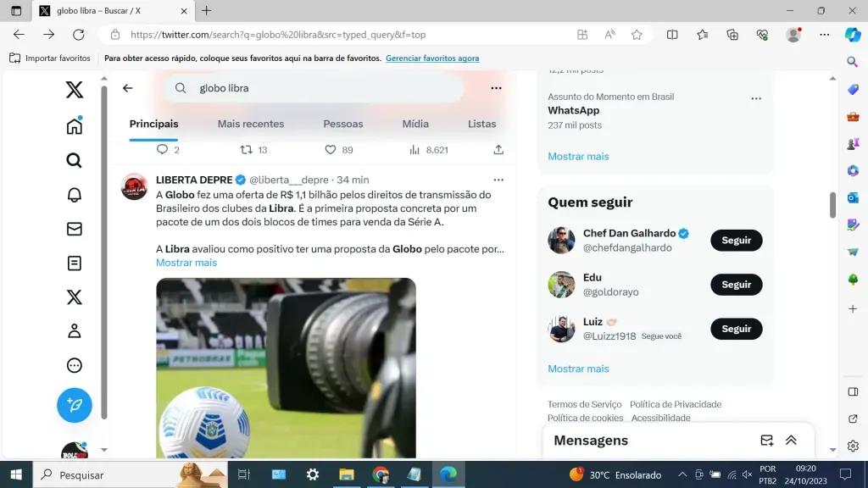Viewport: 868px width, 488px height.
Task: Follow Edu @goldorayo
Action: point(736,285)
